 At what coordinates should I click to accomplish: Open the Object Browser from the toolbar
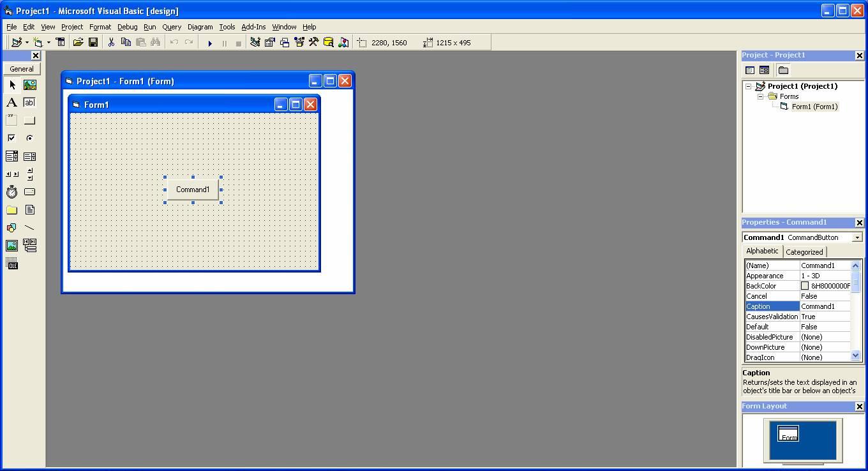pos(328,42)
